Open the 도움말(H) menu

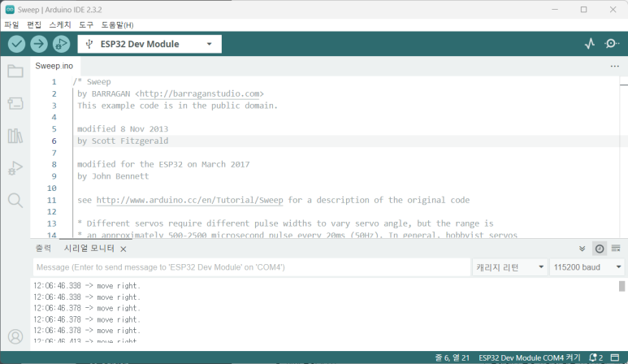point(117,25)
